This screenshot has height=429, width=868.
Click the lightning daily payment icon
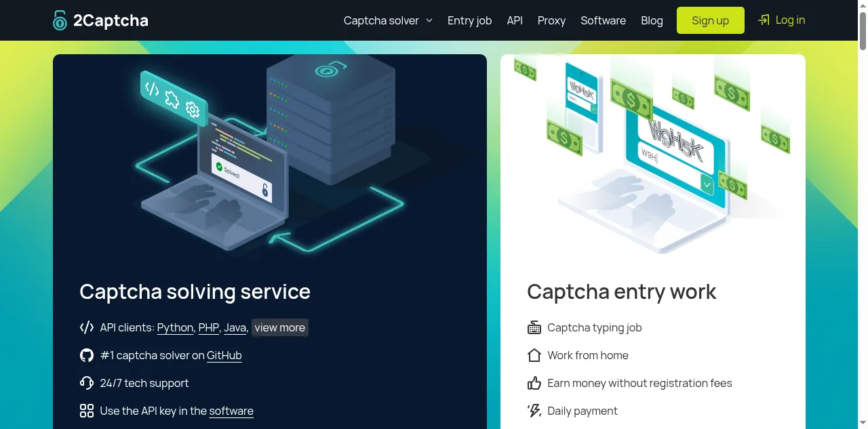point(534,411)
